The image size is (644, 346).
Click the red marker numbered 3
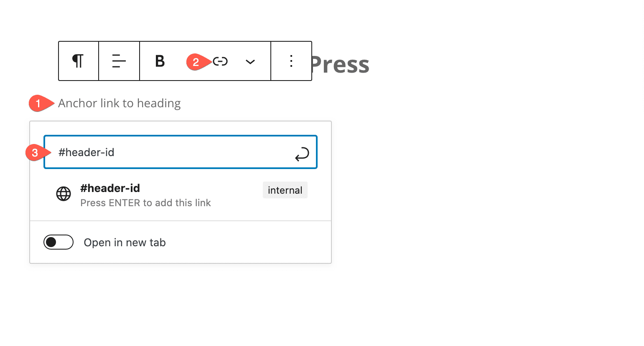35,153
